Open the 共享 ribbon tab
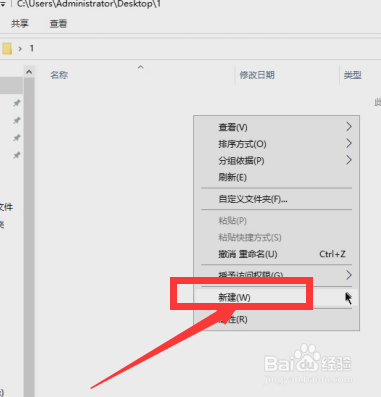Image resolution: width=381 pixels, height=397 pixels. tap(20, 24)
